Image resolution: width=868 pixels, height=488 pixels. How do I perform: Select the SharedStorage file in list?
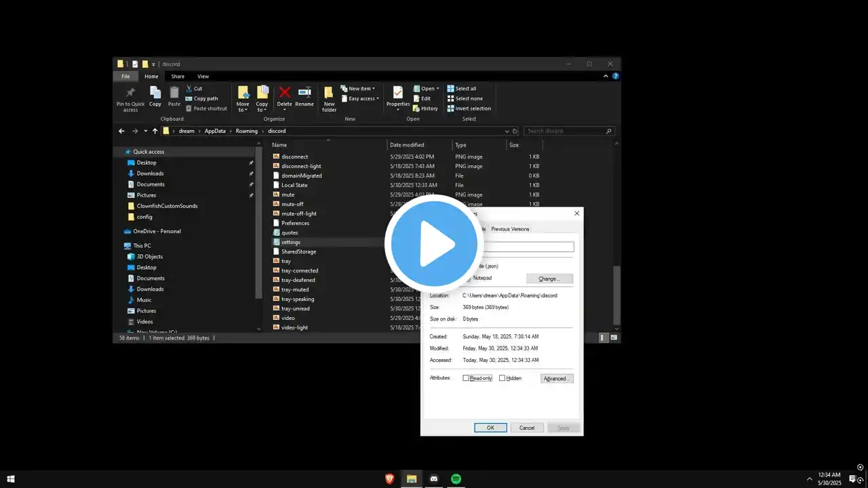[298, 251]
